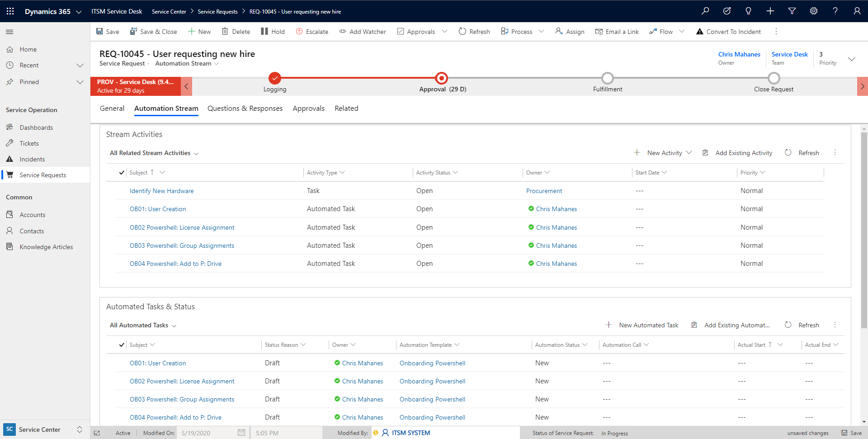The height and width of the screenshot is (439, 868).
Task: Open the help question mark icon
Action: (835, 11)
